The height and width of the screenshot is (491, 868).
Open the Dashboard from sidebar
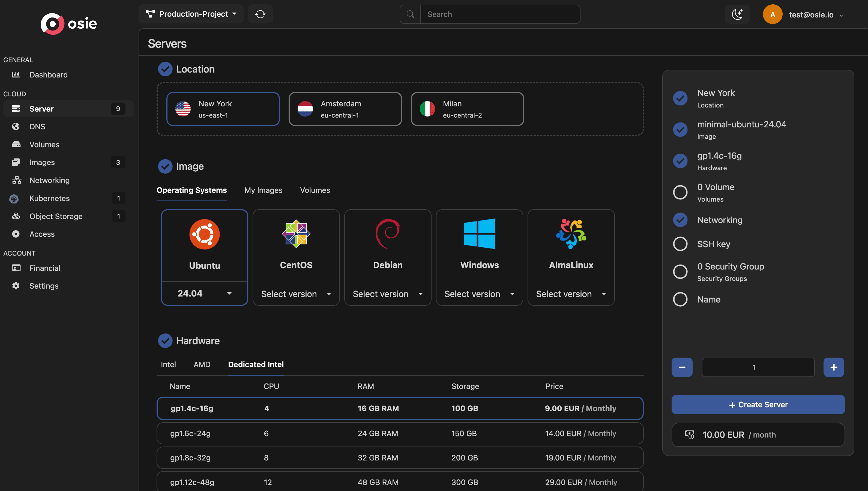pos(48,74)
